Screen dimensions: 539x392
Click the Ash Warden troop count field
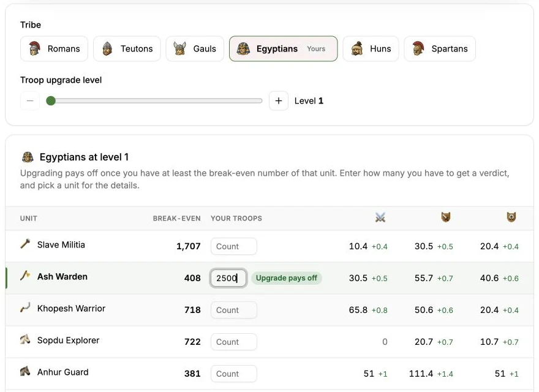point(228,278)
